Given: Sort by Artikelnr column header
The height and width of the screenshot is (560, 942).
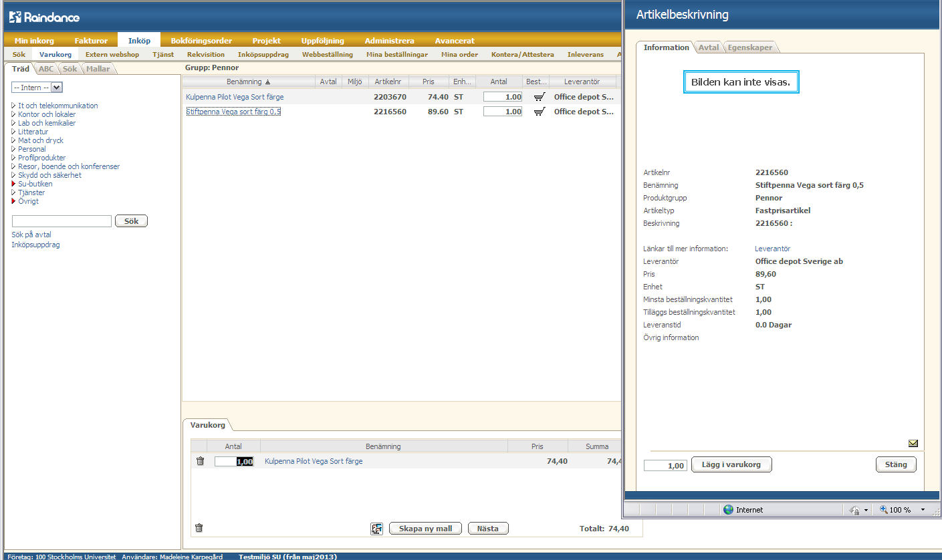Looking at the screenshot, I should 388,82.
